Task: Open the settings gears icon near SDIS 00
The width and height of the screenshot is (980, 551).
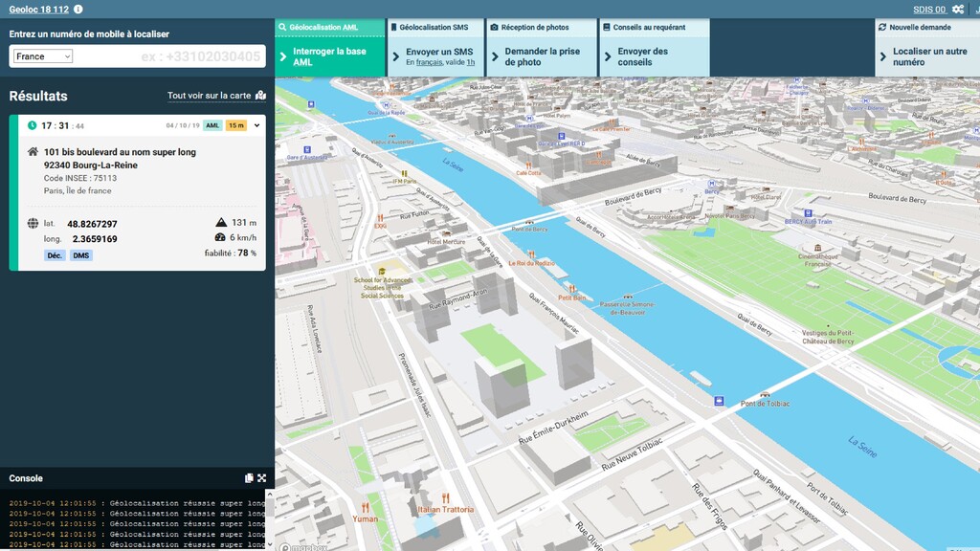Action: [x=957, y=10]
